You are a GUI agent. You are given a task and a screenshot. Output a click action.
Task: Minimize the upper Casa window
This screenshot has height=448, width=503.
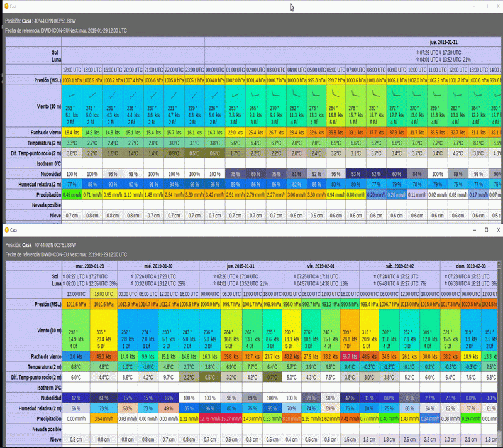point(475,6)
